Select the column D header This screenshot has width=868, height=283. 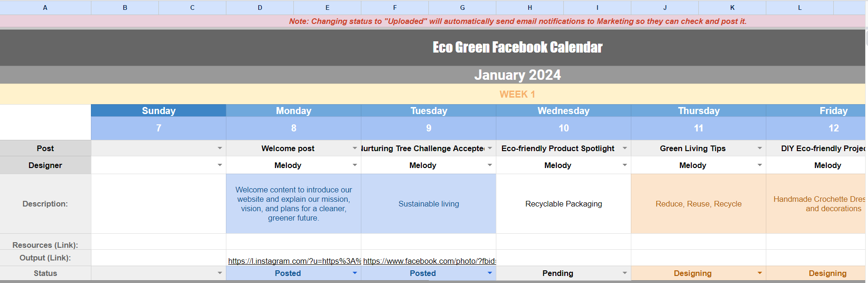click(260, 8)
